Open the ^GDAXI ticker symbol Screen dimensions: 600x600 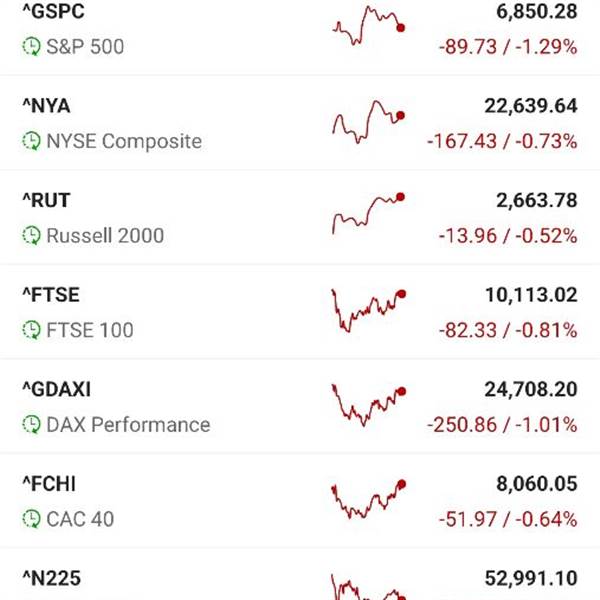coord(56,389)
